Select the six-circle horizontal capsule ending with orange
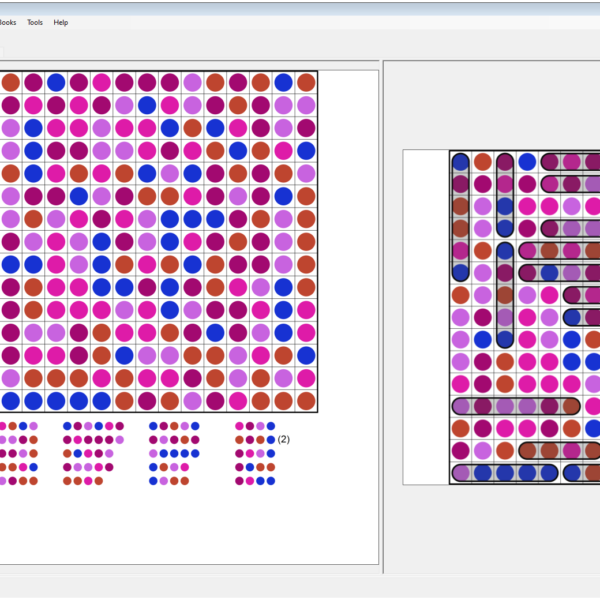 point(516,406)
